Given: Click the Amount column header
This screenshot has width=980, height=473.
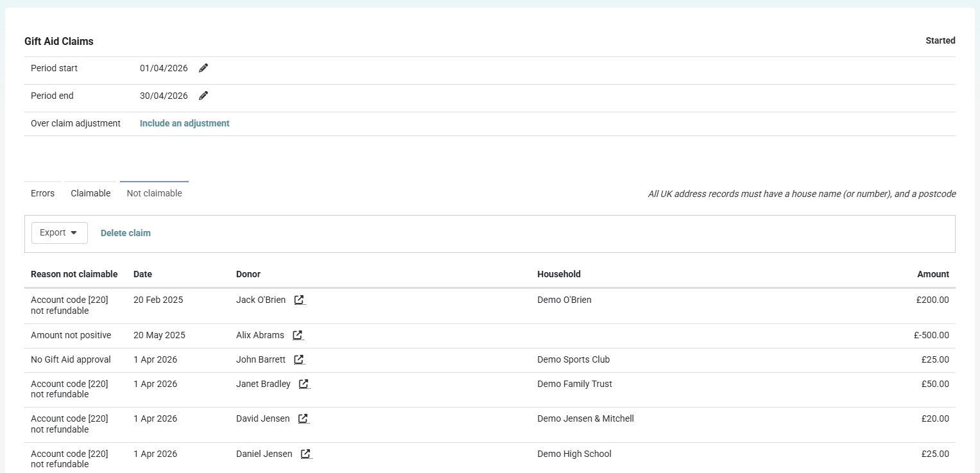Looking at the screenshot, I should click(x=933, y=274).
